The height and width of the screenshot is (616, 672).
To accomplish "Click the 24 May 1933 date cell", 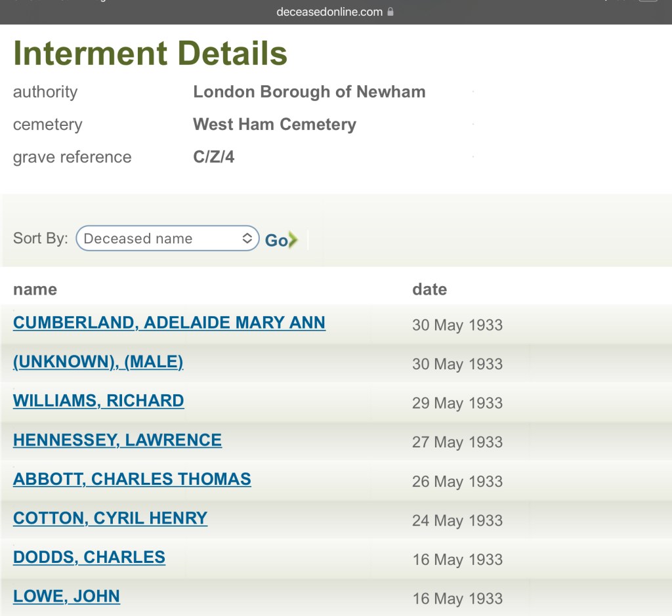I will (x=457, y=521).
